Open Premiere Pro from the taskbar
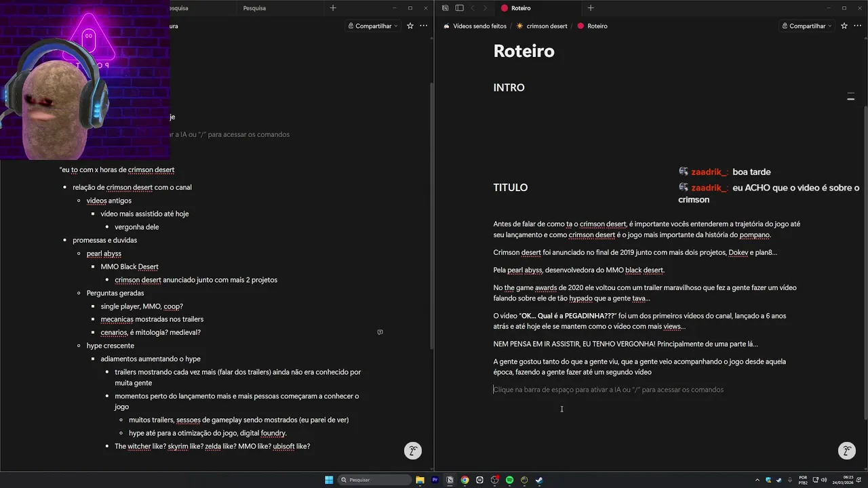The height and width of the screenshot is (488, 868). pyautogui.click(x=435, y=480)
